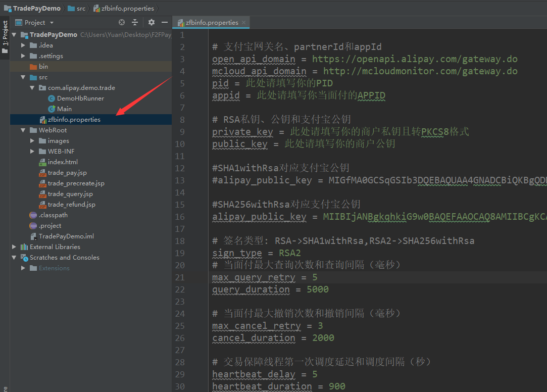547x392 pixels.
Task: Click the trade_precreate.jsp file icon
Action: point(42,183)
